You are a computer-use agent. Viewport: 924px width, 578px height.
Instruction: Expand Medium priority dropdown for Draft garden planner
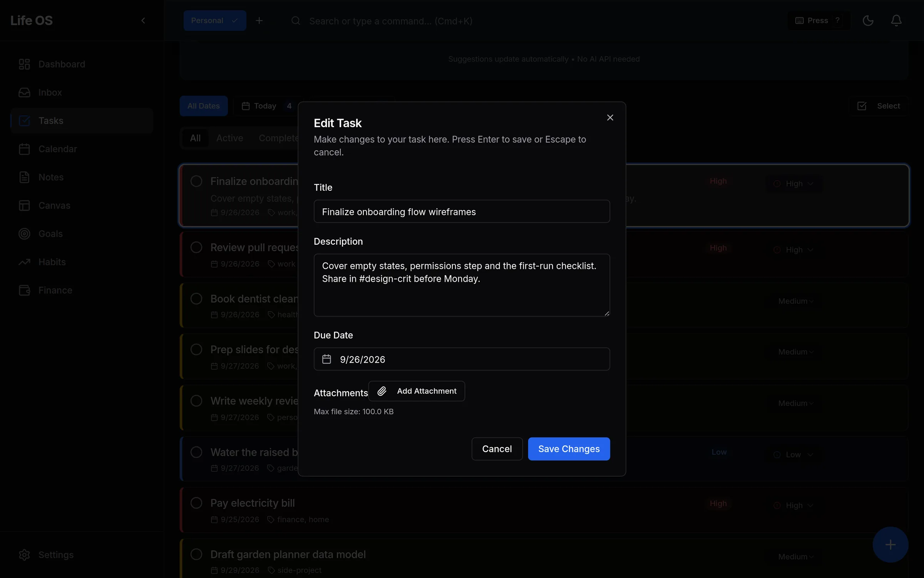click(795, 557)
